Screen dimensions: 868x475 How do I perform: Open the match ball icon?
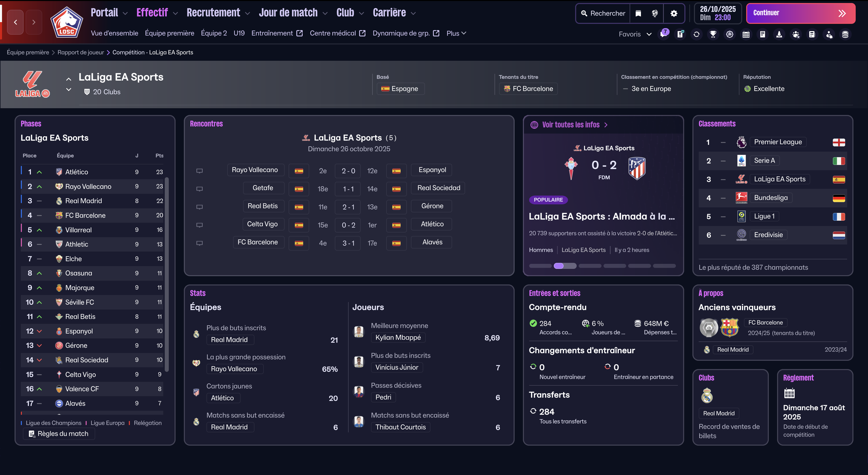pos(730,34)
